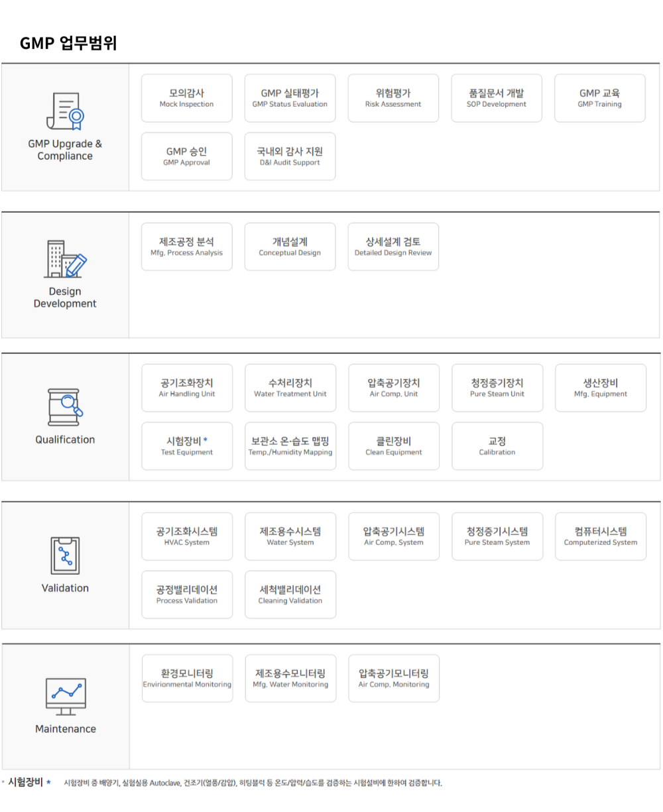Click the Air Handling Unit card
663x812 pixels.
click(x=187, y=388)
